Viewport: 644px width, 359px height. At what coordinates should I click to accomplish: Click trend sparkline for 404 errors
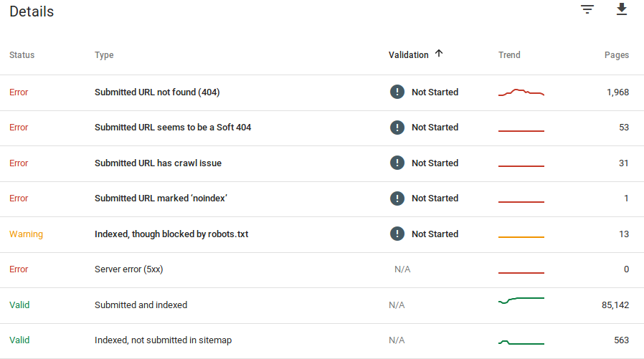coord(521,92)
